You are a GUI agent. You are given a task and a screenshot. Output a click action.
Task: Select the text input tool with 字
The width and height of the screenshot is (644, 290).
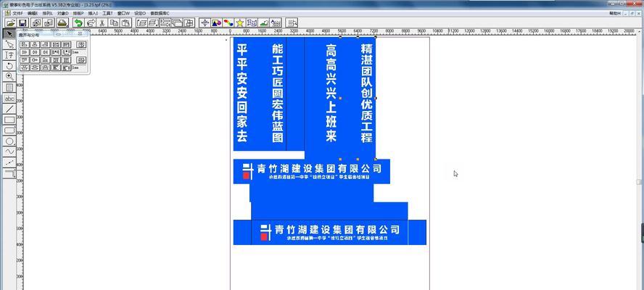click(9, 55)
